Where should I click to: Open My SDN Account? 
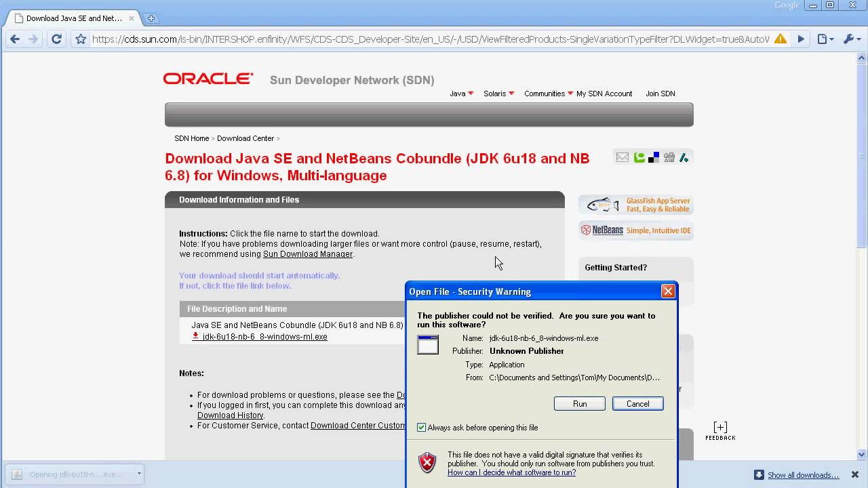pyautogui.click(x=604, y=94)
